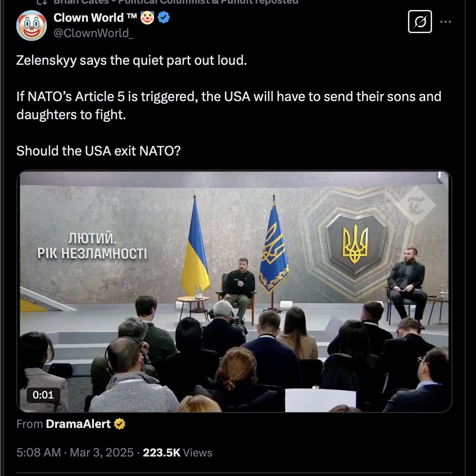Click the blue verified checkmark badge
476x476 pixels.
click(164, 18)
